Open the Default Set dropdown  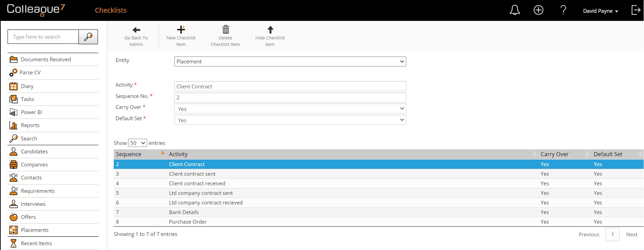point(290,120)
